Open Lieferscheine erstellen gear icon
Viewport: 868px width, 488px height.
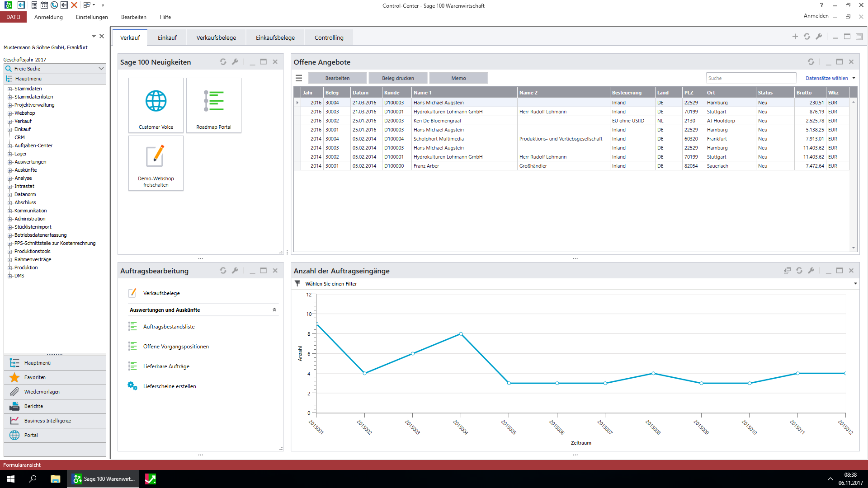(132, 386)
